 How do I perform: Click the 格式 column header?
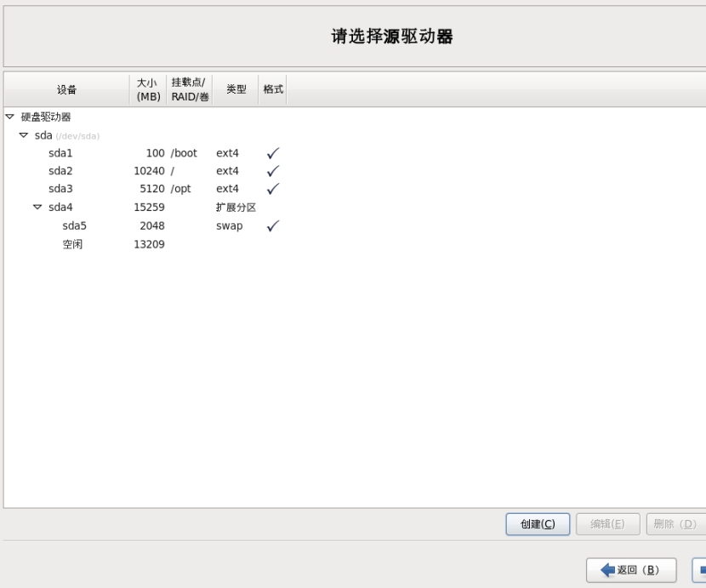[x=273, y=90]
